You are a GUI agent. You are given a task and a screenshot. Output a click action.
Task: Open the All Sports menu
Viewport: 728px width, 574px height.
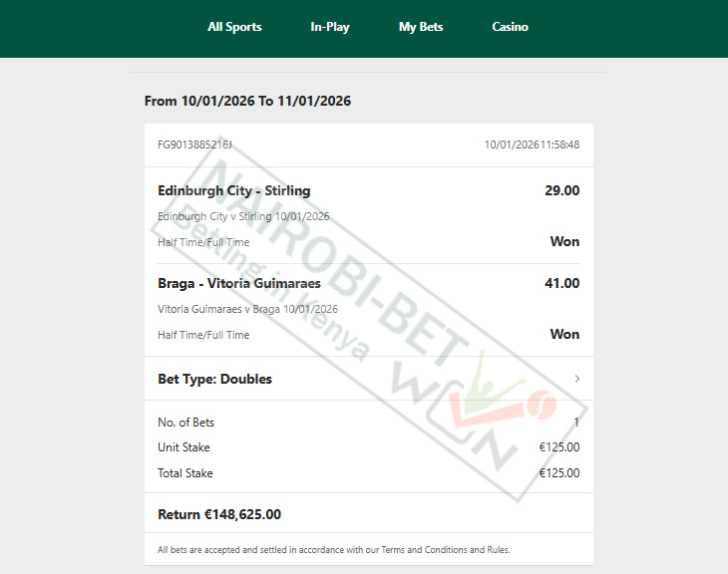[234, 27]
